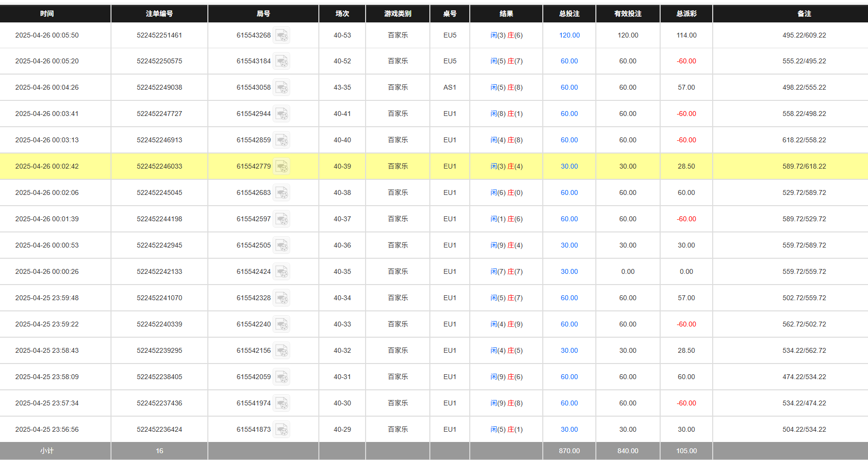The width and height of the screenshot is (868, 460).
Task: Open video icon for game 615542424
Action: (x=282, y=271)
